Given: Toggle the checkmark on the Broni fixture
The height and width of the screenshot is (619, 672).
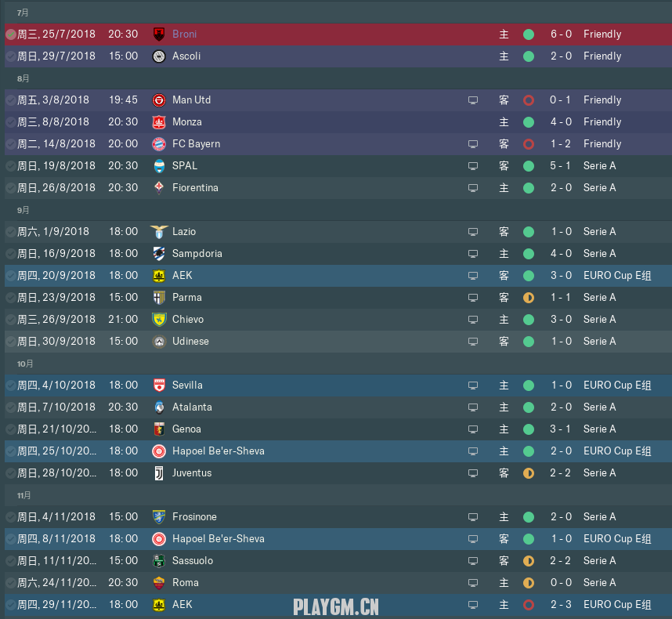Looking at the screenshot, I should pyautogui.click(x=11, y=34).
